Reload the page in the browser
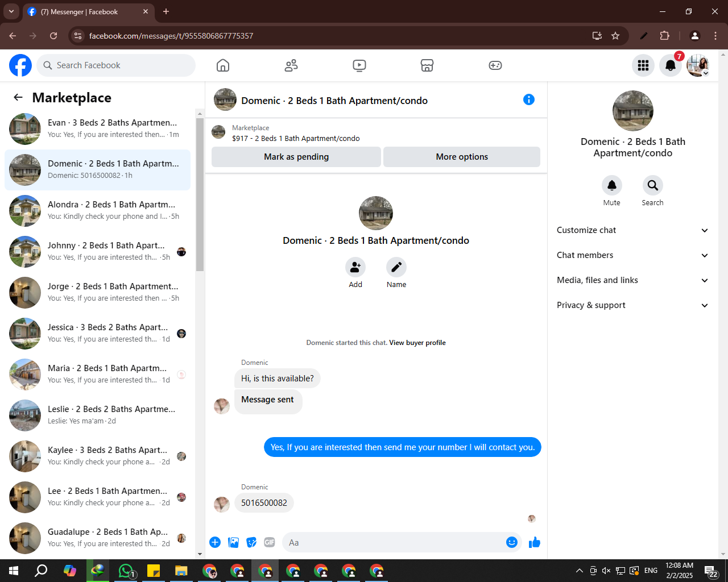 point(53,36)
